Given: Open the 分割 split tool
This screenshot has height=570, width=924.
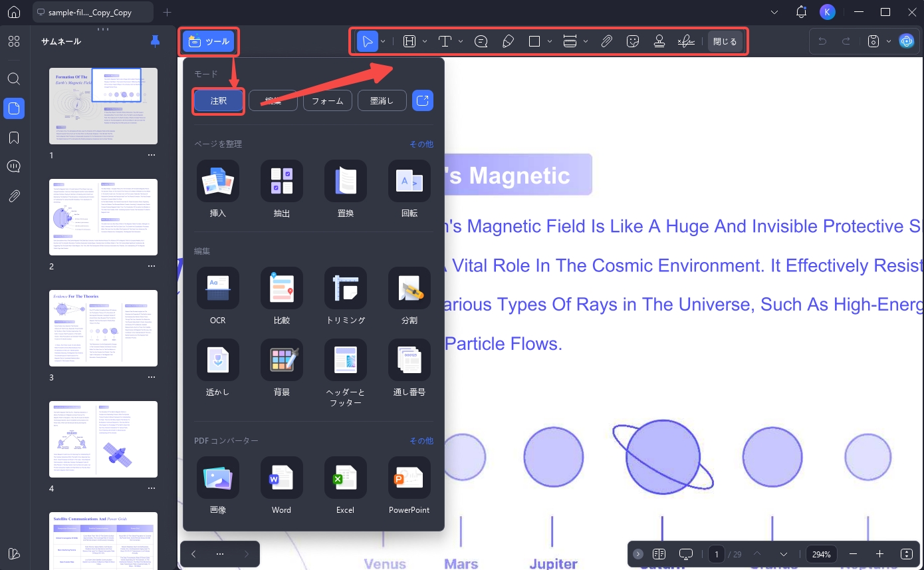Looking at the screenshot, I should pyautogui.click(x=409, y=296).
